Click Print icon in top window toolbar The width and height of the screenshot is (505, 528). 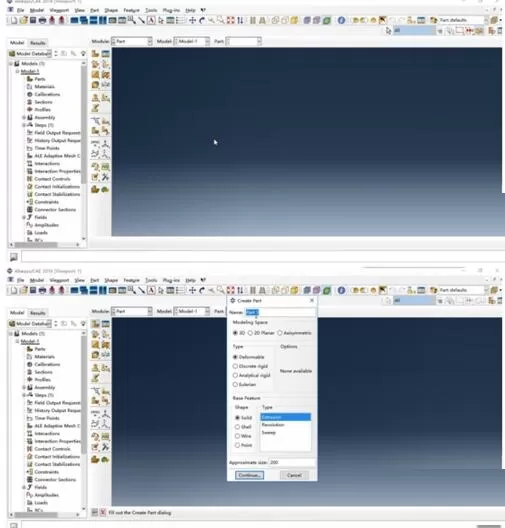click(x=42, y=20)
